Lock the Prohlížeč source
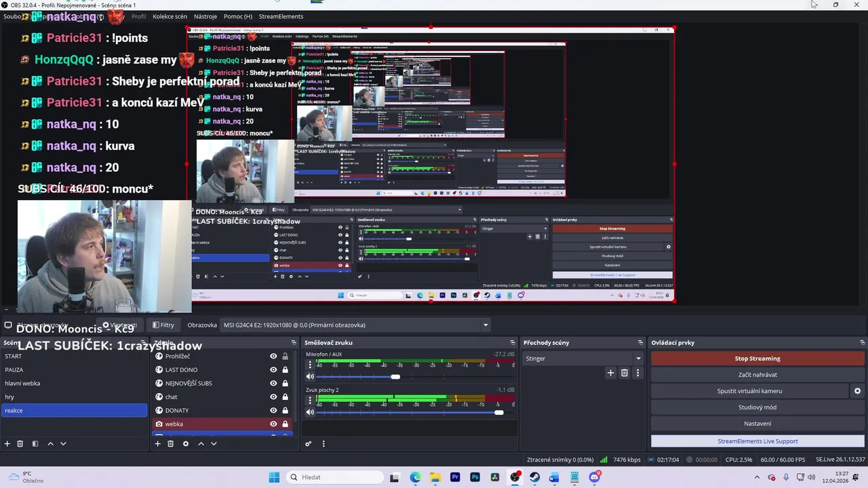 285,356
